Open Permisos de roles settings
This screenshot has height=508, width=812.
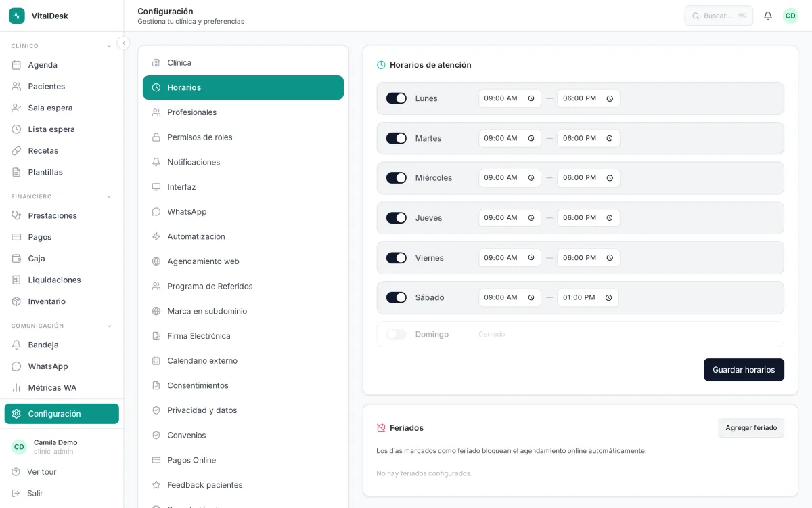tap(243, 137)
